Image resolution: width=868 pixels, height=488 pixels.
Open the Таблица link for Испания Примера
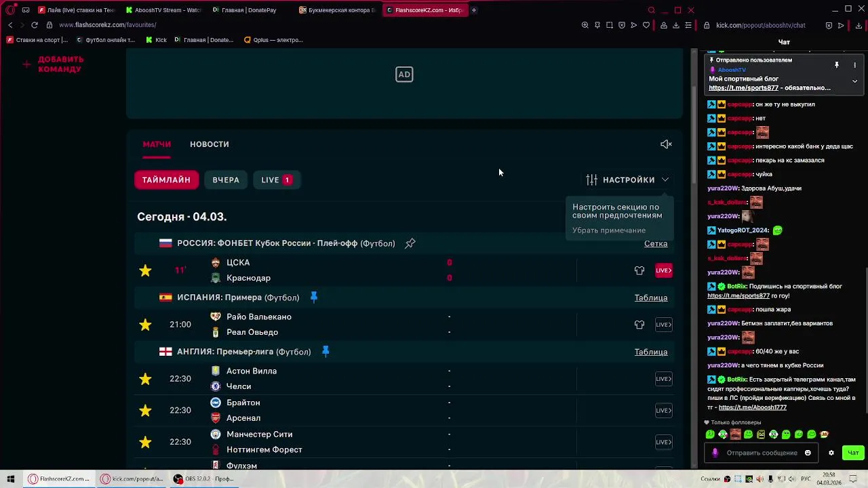click(651, 298)
